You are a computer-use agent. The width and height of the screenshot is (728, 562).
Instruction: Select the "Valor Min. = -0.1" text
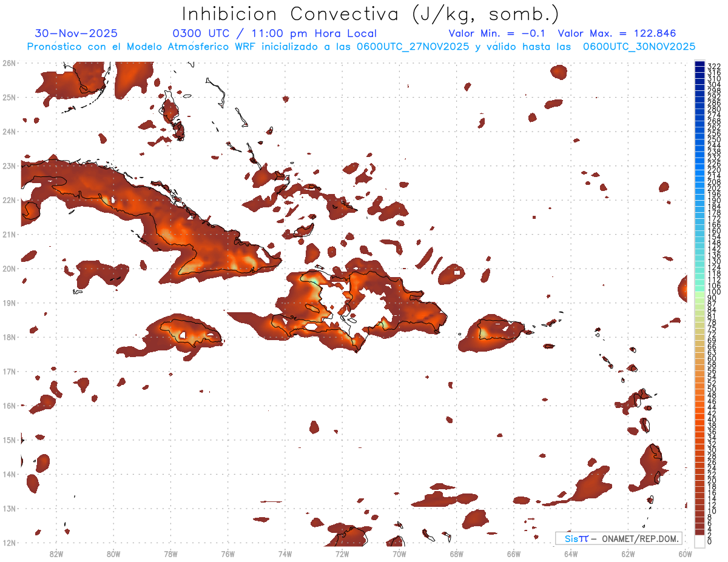[498, 33]
